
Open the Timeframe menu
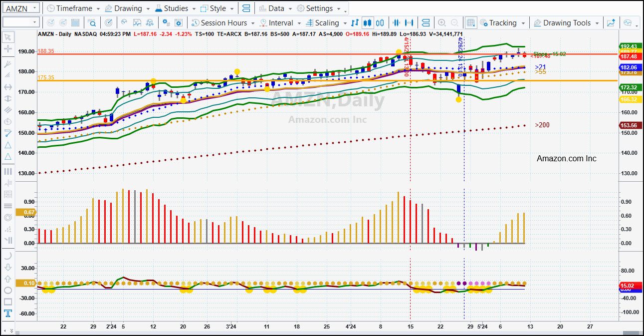pos(71,8)
